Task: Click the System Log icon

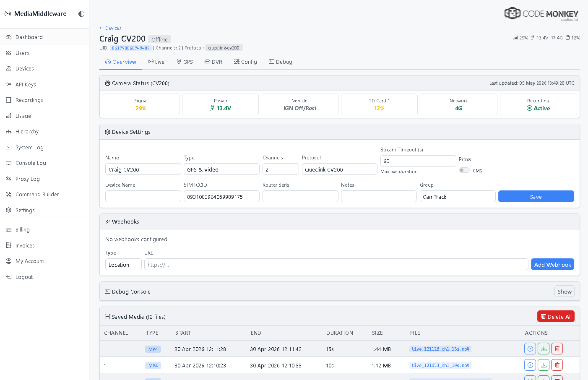Action: [x=8, y=147]
